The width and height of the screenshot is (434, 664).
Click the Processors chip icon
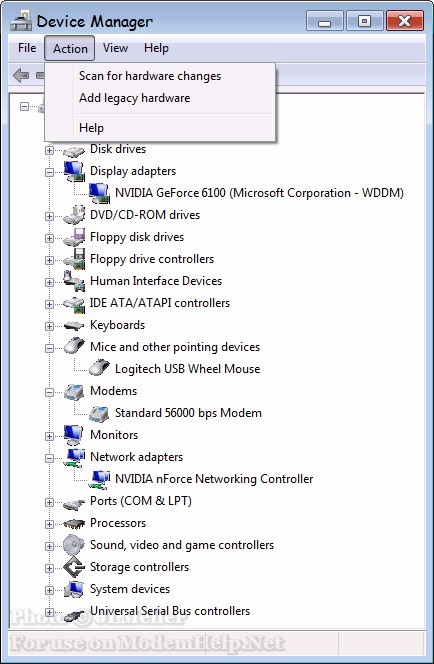(74, 523)
